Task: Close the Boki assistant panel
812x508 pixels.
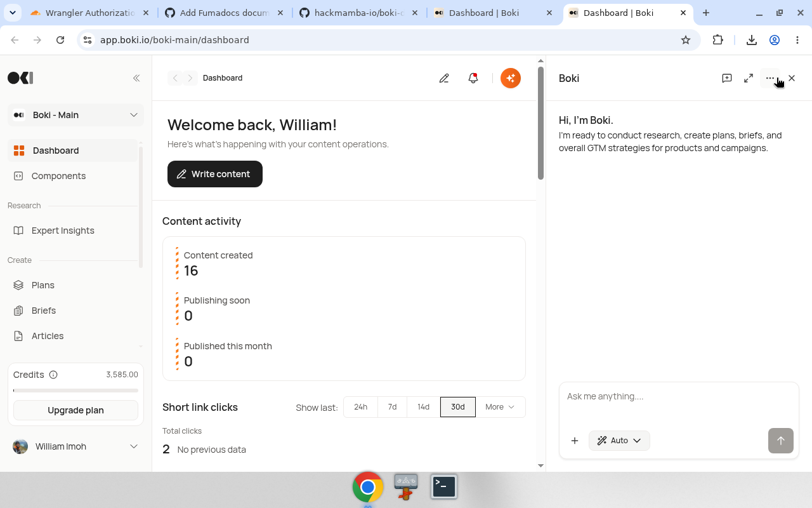Action: (792, 78)
